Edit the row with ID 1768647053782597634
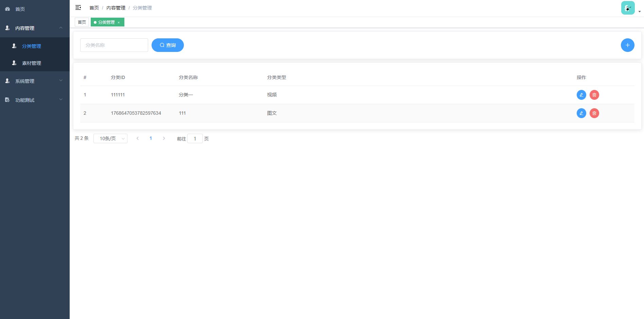 pos(581,113)
